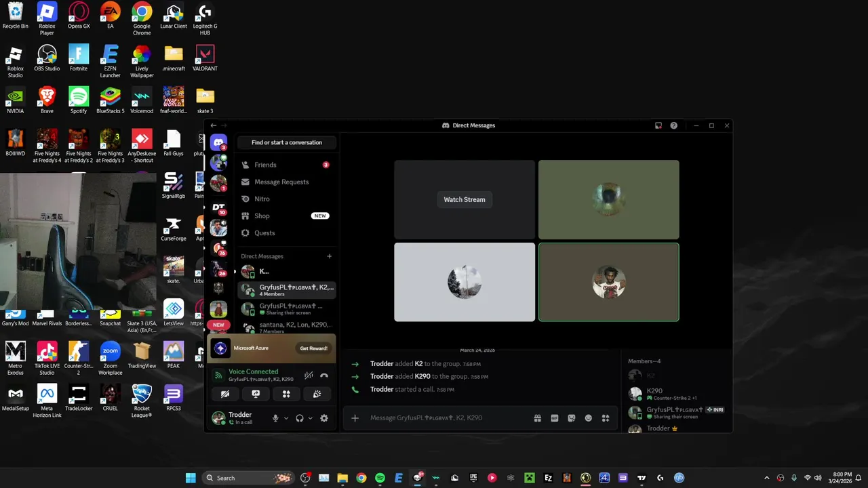Open the Shop page

(x=286, y=216)
